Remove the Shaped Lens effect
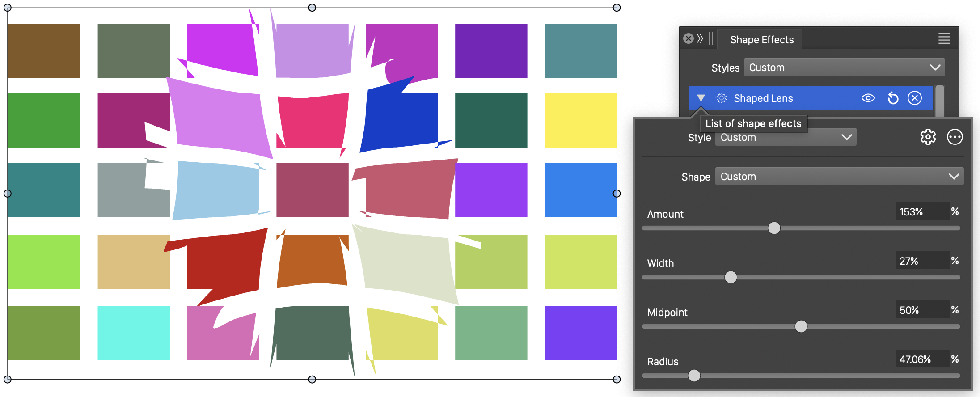Image resolution: width=980 pixels, height=397 pixels. 915,98
